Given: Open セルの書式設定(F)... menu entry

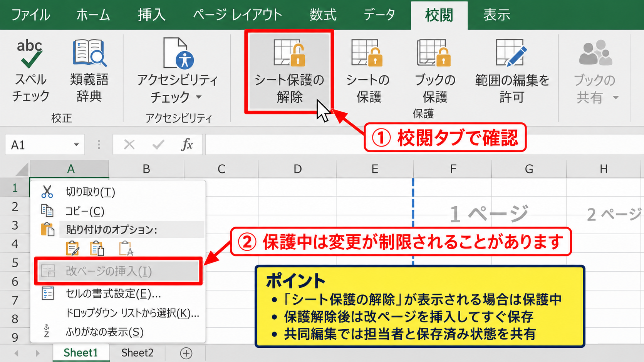Looking at the screenshot, I should (x=118, y=294).
